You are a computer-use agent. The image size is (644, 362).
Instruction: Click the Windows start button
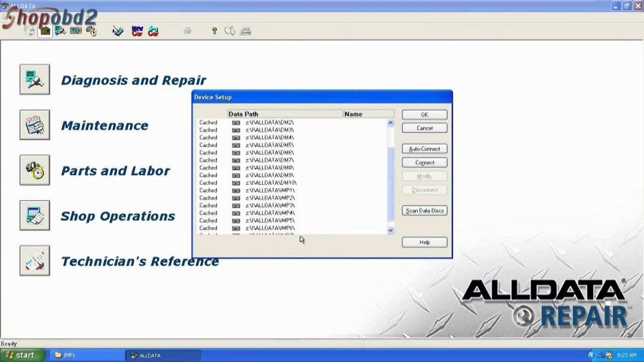[23, 355]
